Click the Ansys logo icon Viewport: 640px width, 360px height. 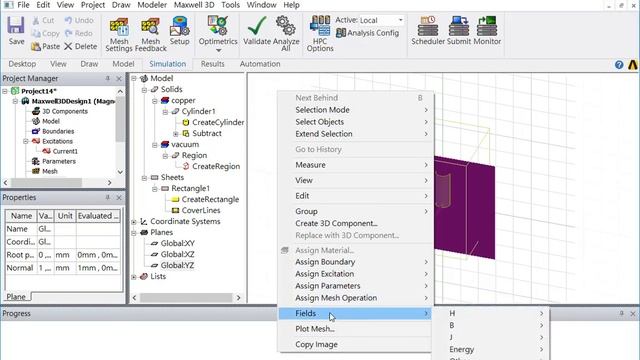click(633, 64)
